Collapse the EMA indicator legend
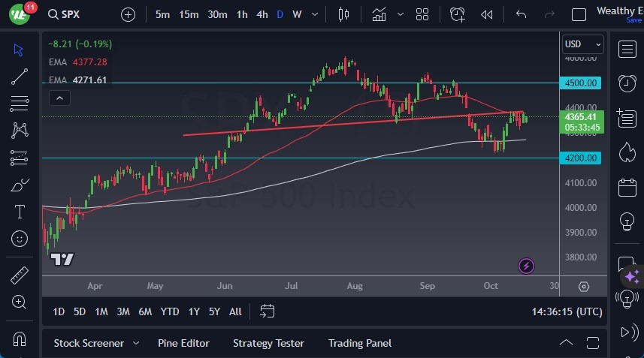Screen dimensions: 644x358 click(59, 98)
